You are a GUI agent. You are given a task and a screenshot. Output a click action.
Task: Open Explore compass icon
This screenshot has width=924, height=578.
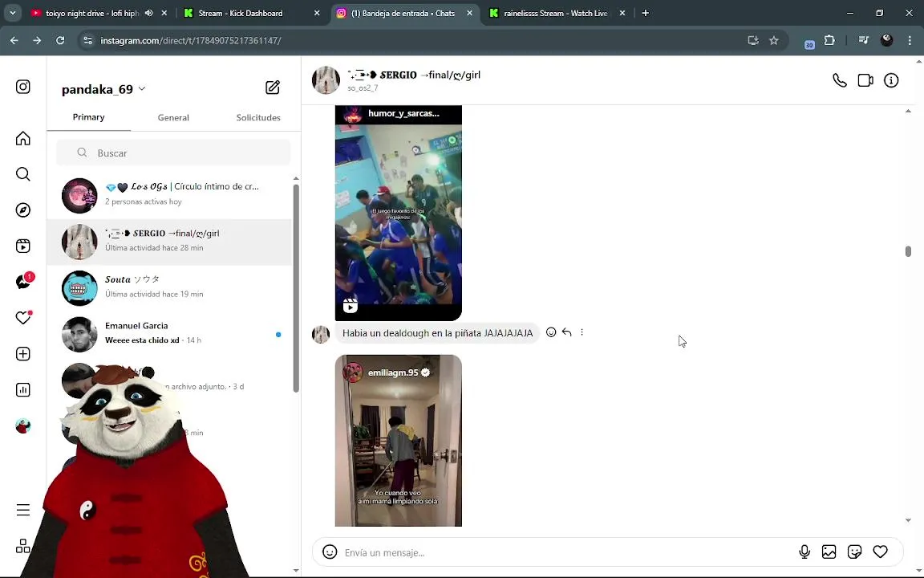23,210
